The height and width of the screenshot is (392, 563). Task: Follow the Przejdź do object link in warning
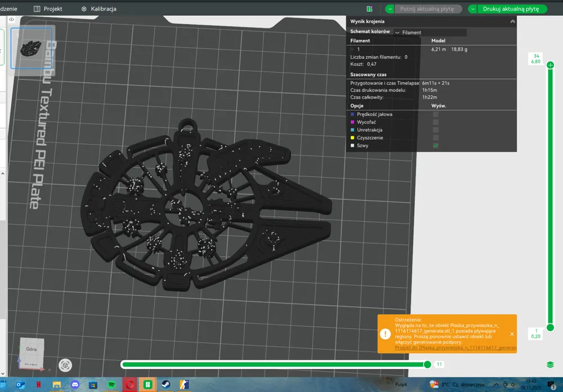click(455, 348)
